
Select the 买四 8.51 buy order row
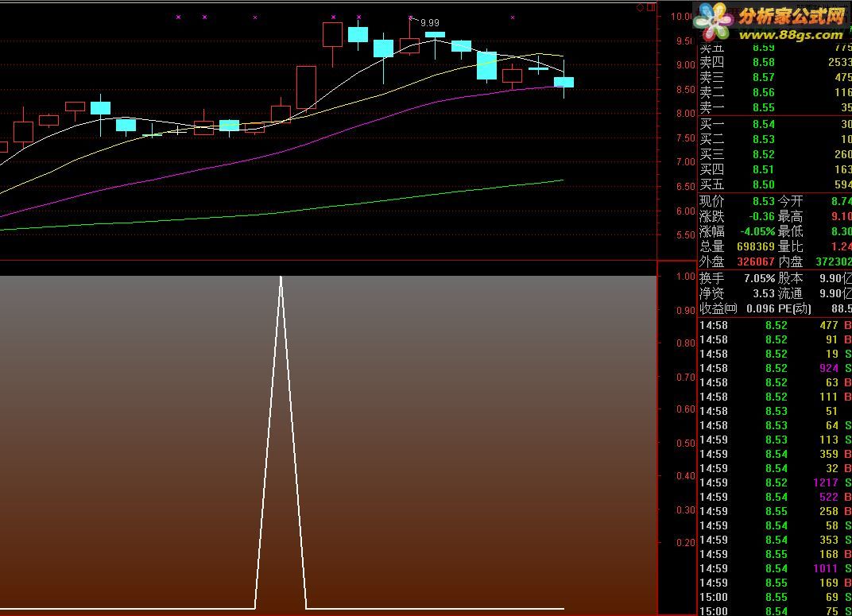tap(775, 170)
